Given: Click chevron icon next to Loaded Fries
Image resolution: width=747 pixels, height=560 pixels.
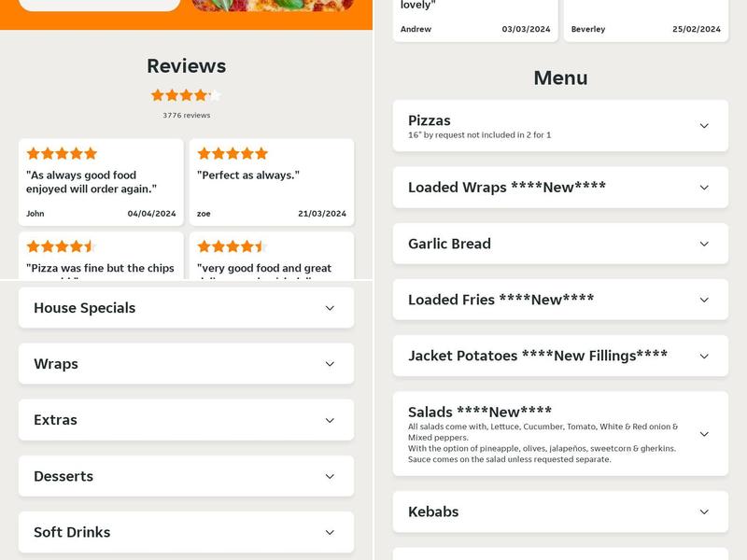Looking at the screenshot, I should tap(704, 300).
